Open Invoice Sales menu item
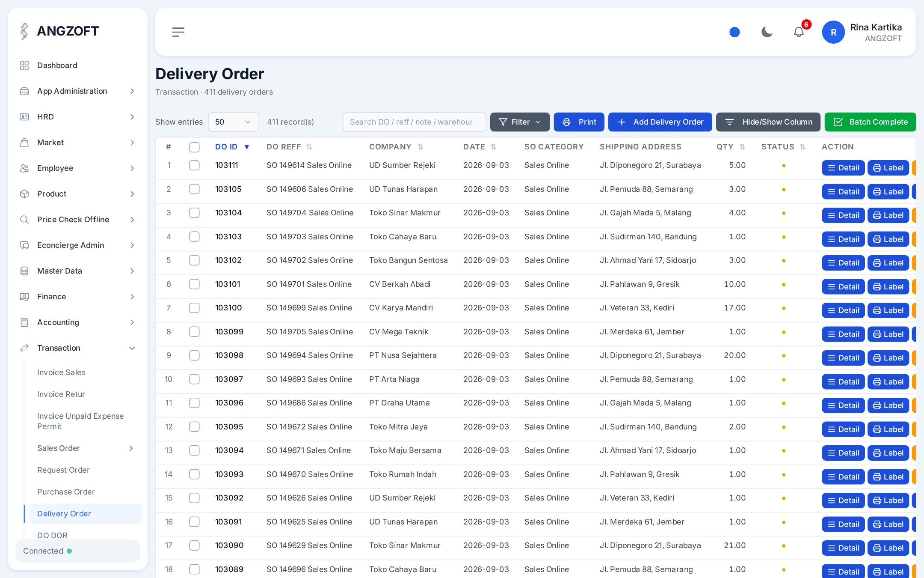 [x=61, y=372]
